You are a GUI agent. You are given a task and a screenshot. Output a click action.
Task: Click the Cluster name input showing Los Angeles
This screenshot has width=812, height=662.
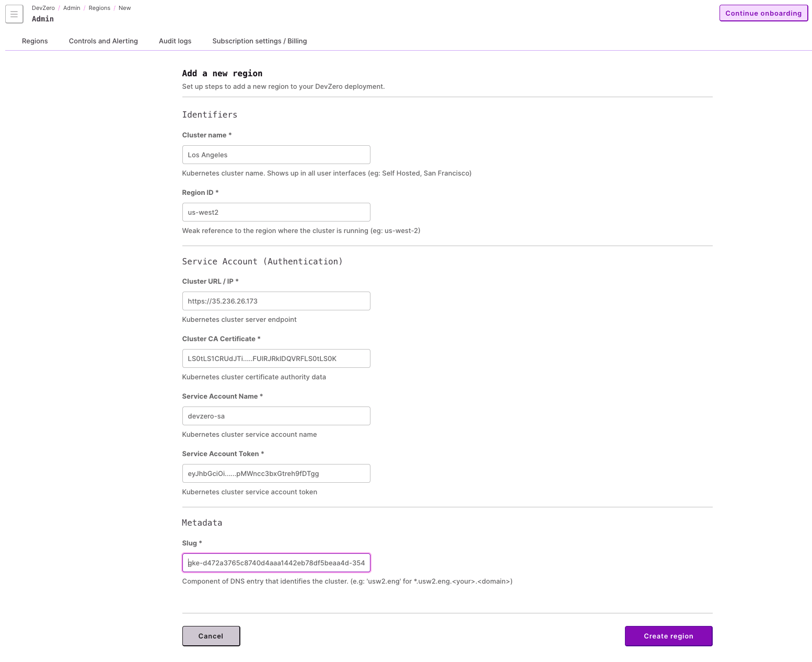click(x=276, y=155)
